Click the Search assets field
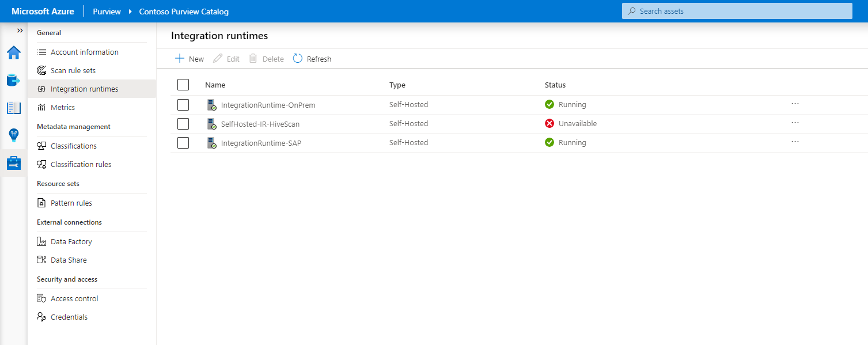This screenshot has height=345, width=868. click(x=737, y=10)
